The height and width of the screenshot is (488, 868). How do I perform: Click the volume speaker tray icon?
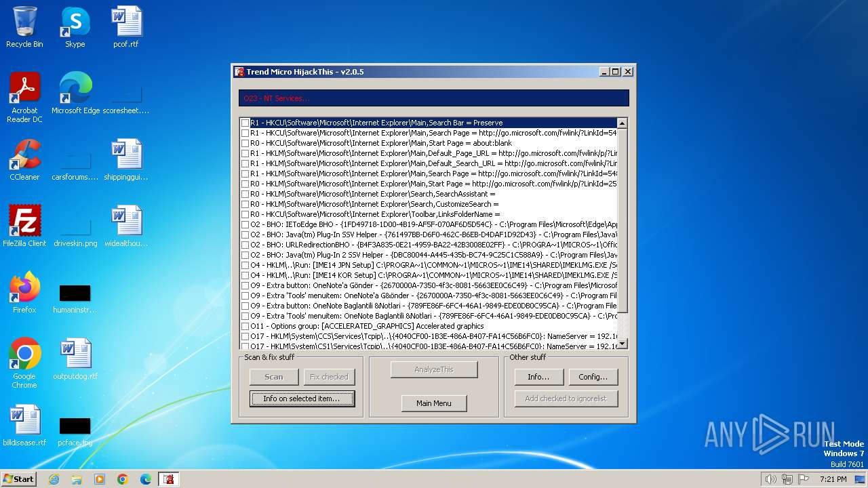point(770,479)
